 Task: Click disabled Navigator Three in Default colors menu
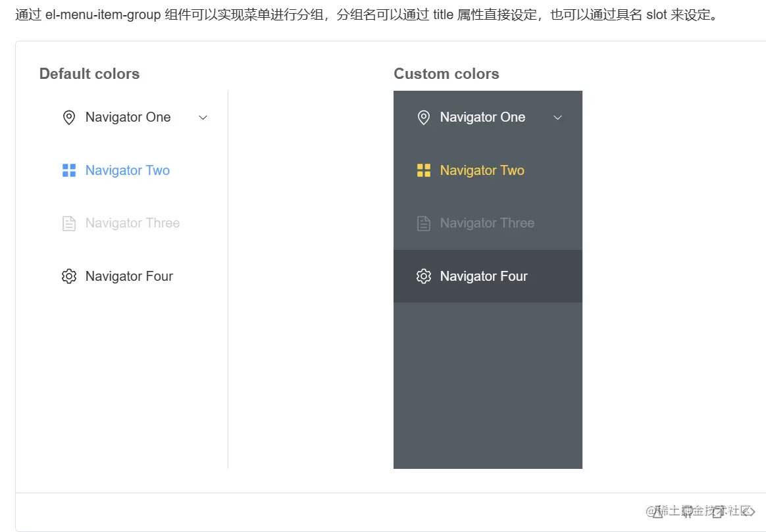point(134,223)
